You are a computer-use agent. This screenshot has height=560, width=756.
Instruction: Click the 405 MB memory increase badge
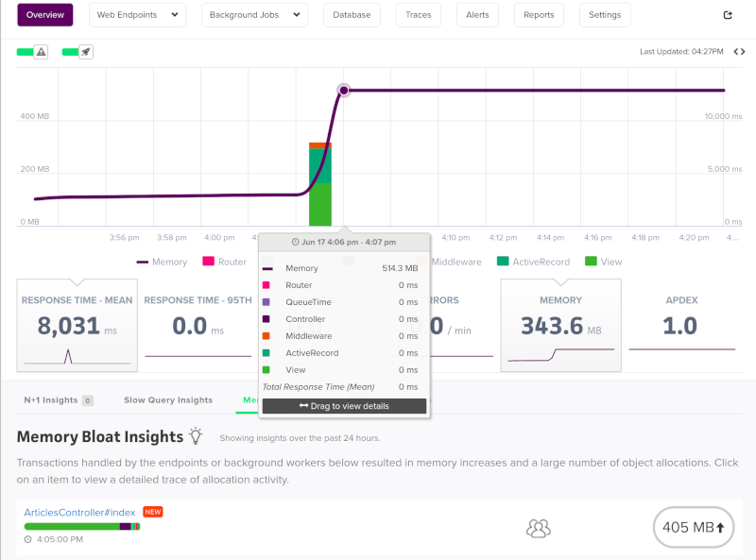694,527
